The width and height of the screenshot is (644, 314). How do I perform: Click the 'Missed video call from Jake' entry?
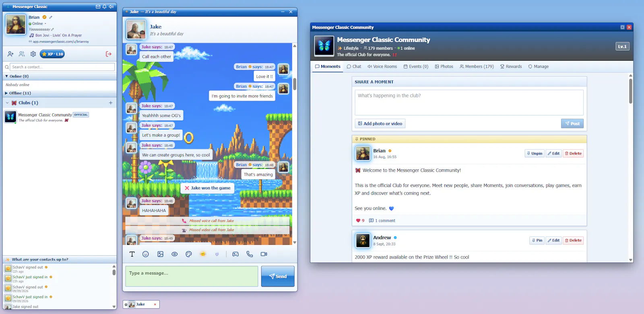[x=208, y=230]
